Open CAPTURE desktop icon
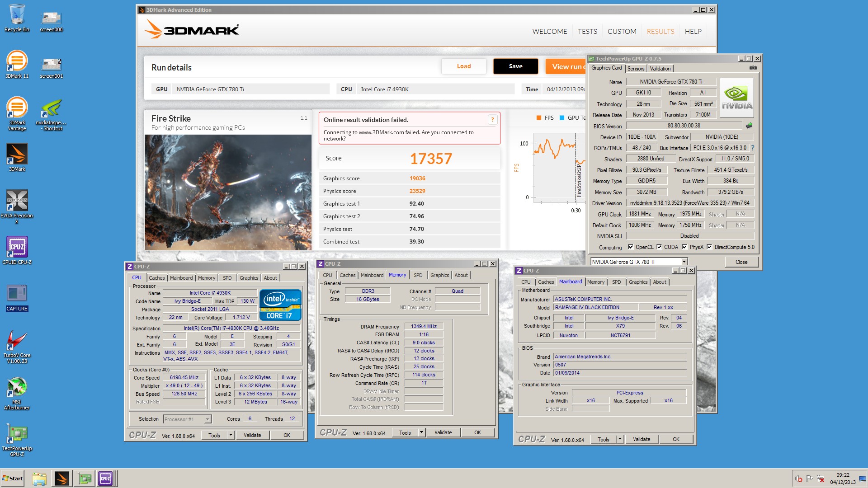This screenshot has width=868, height=488. click(x=17, y=298)
